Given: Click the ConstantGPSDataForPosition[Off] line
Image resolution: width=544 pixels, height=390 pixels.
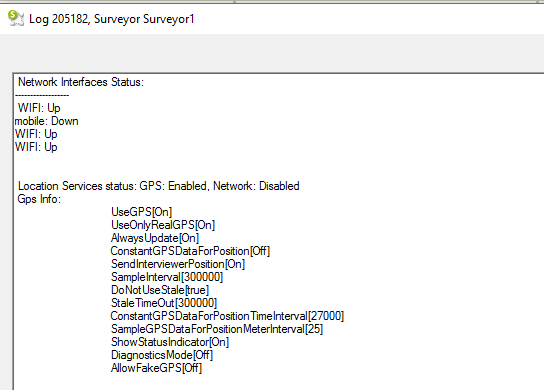Looking at the screenshot, I should [190, 251].
